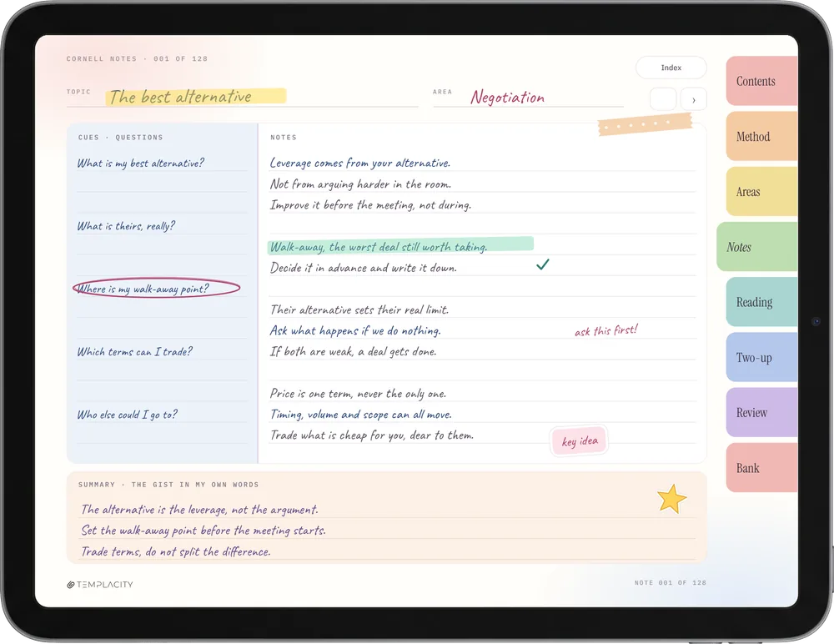The image size is (834, 644).
Task: Open the Index page button
Action: (671, 68)
